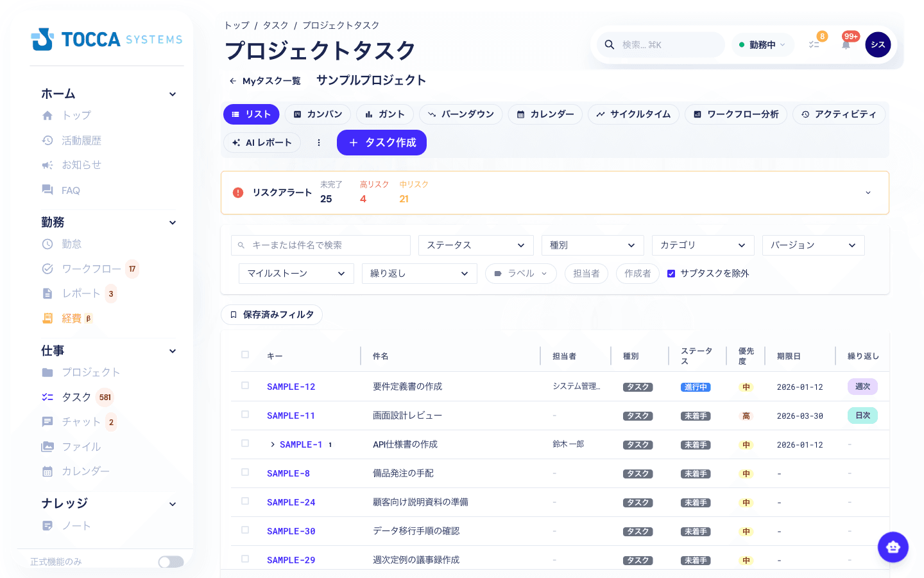Open the SAMPLE-24 task link
This screenshot has height=578, width=924.
(291, 502)
